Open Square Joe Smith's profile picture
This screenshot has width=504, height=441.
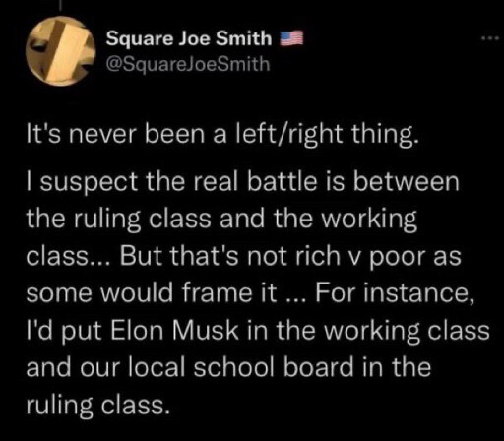(61, 51)
